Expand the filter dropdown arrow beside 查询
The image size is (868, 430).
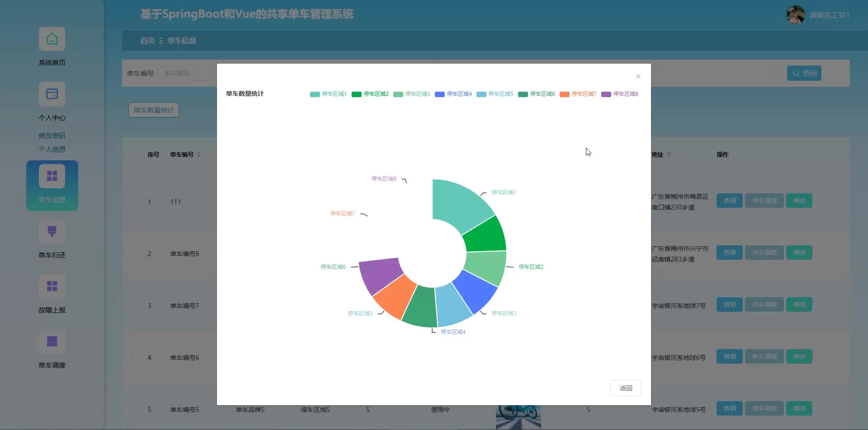pyautogui.click(x=775, y=73)
